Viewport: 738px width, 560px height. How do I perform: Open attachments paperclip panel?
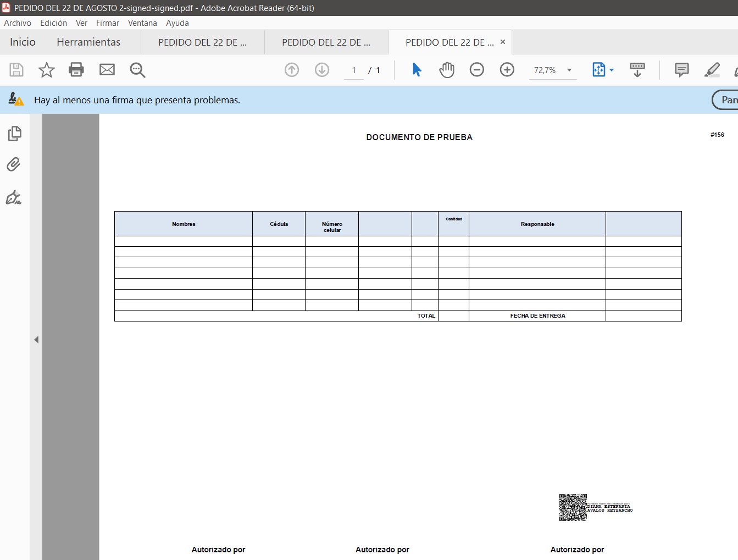pyautogui.click(x=14, y=164)
